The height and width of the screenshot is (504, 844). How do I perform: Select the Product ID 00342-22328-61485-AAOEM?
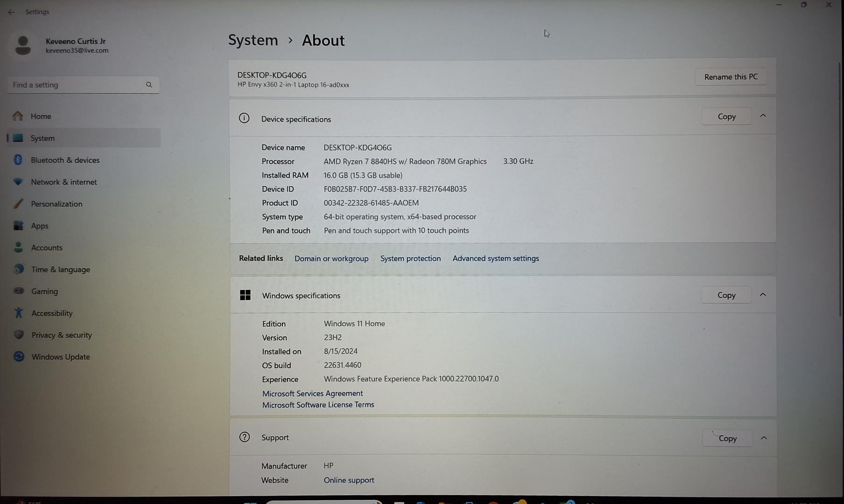pyautogui.click(x=371, y=203)
